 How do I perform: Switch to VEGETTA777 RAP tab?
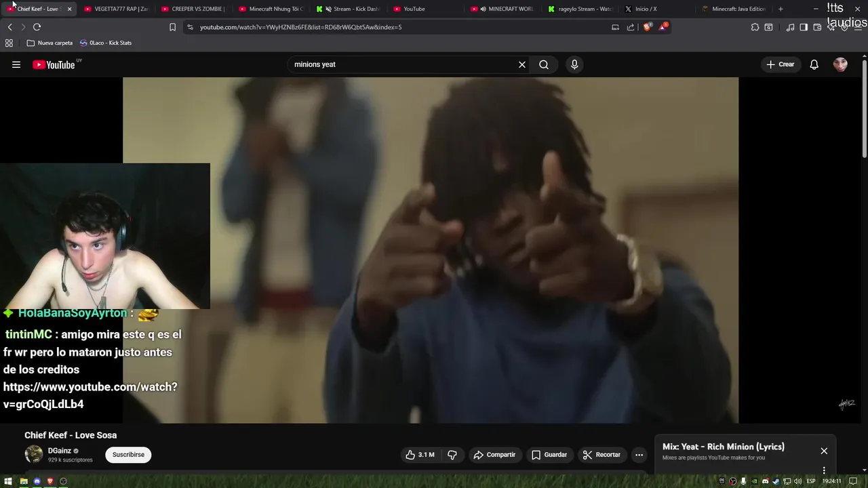(116, 9)
